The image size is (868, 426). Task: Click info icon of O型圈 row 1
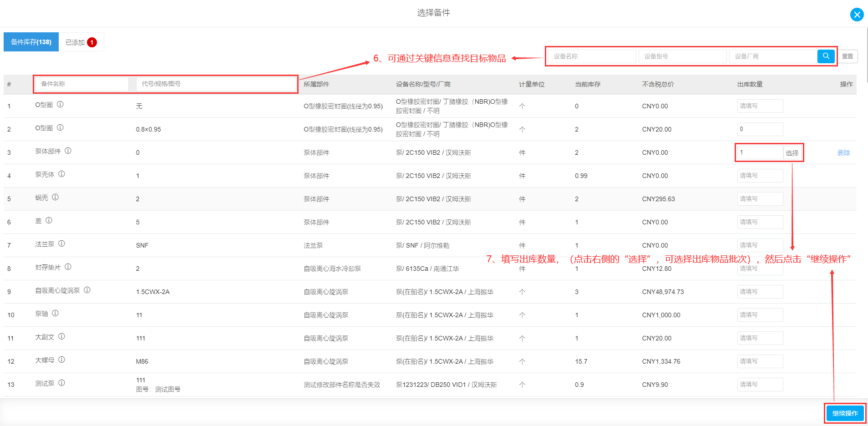point(60,104)
